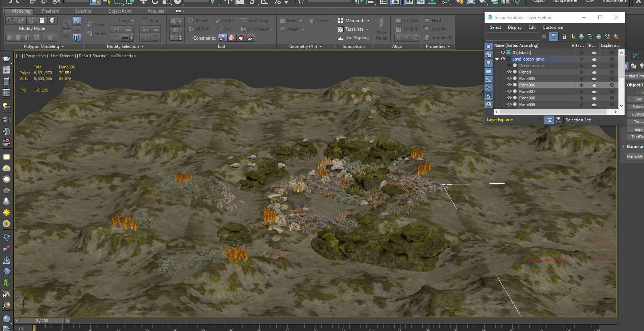Open Layer Explorer dropdown arrow

click(x=540, y=120)
